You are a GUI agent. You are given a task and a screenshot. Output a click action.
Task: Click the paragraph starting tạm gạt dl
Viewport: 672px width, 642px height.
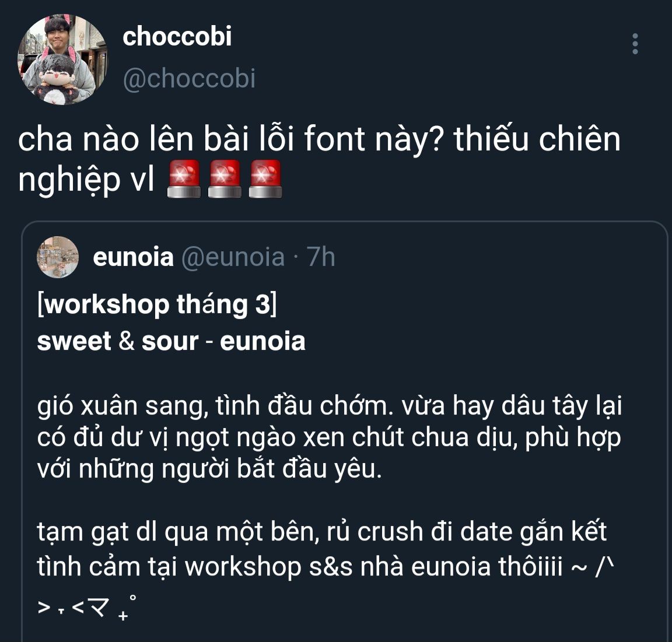pos(325,548)
